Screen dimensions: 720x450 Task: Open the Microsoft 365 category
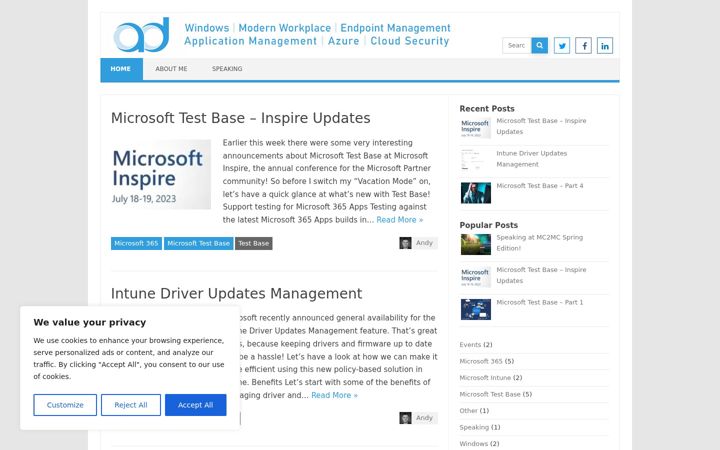[481, 361]
